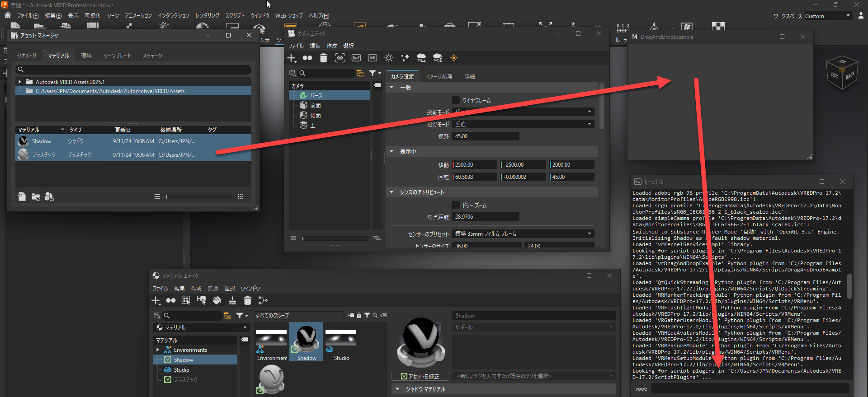Open the レンダリング menu in main menu bar
Viewport: 868px width, 397px height.
[208, 15]
